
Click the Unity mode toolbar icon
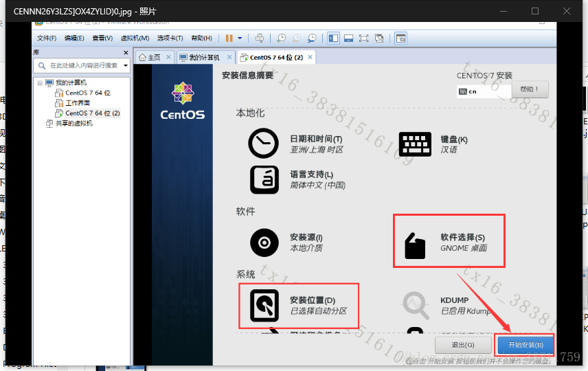379,38
